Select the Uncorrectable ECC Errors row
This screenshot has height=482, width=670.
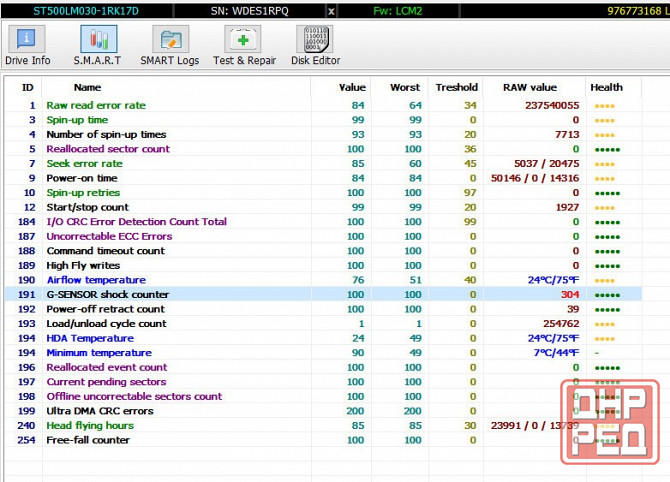323,236
